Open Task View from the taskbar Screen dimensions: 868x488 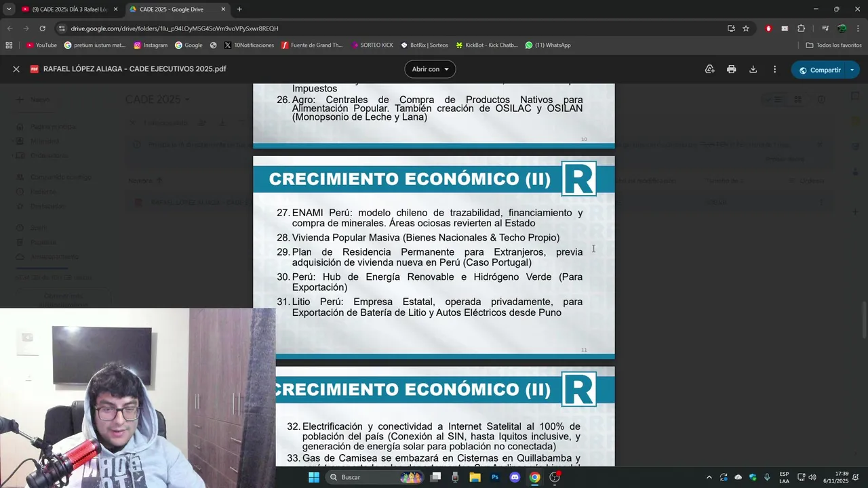(435, 477)
